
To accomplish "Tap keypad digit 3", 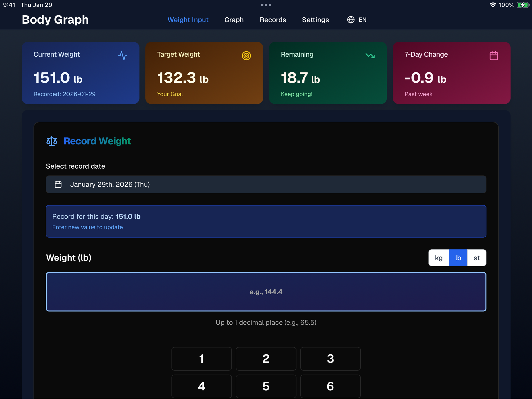I will click(330, 359).
